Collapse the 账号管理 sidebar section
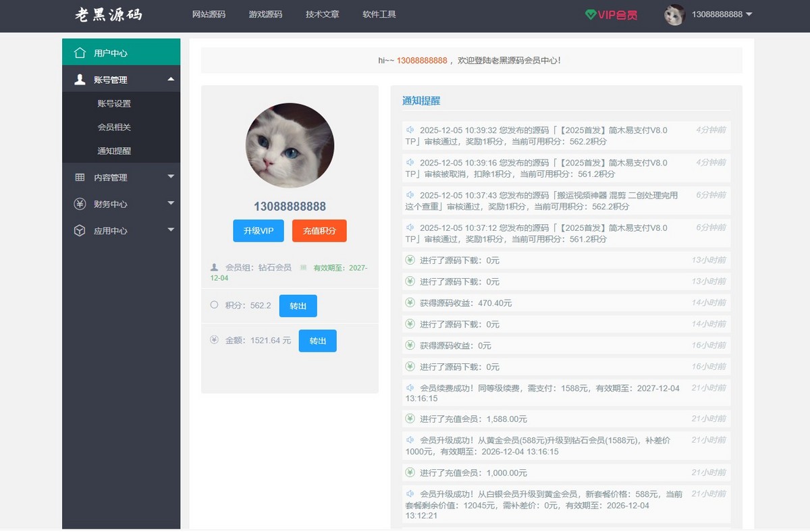The height and width of the screenshot is (532, 810). click(x=171, y=78)
